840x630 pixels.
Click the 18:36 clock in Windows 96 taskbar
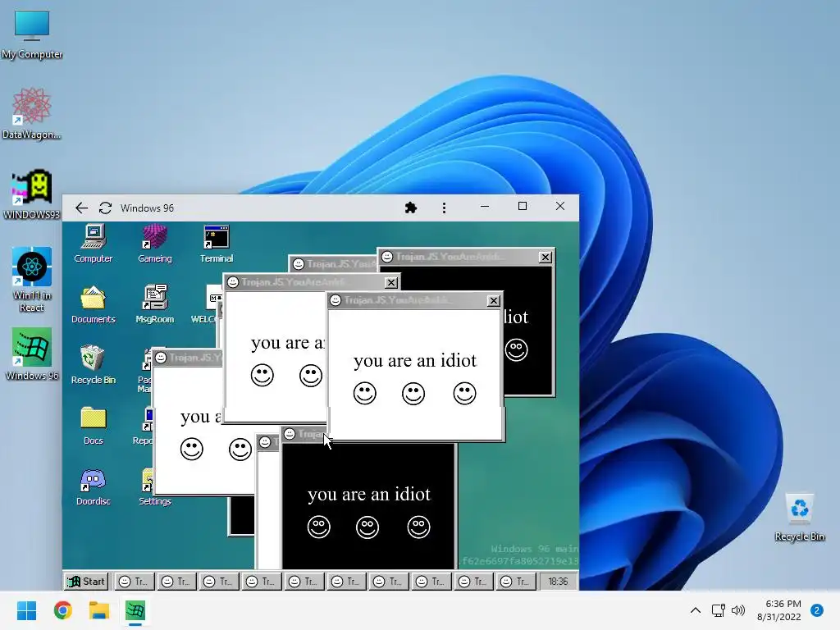click(558, 582)
